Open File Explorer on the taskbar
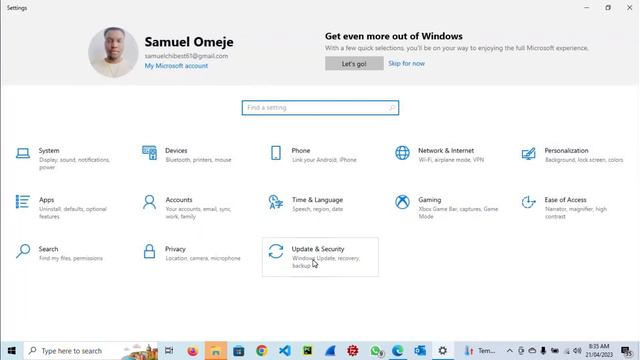This screenshot has height=360, width=640. tap(216, 351)
